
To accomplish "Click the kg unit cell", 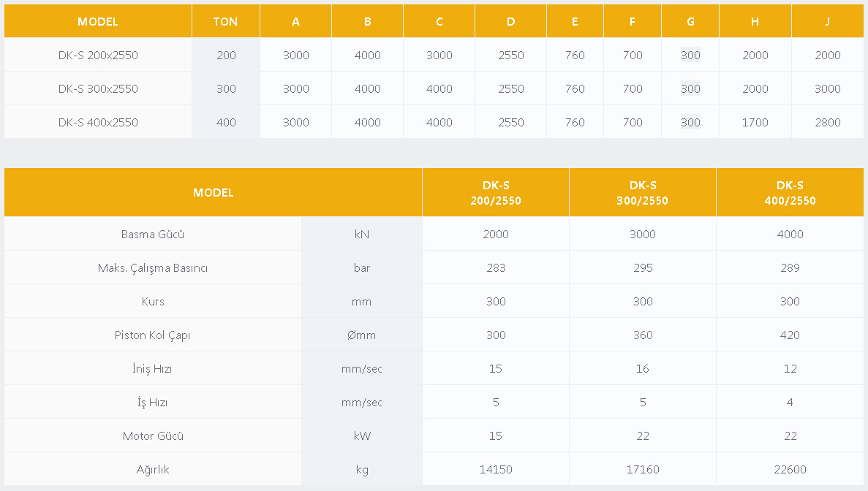I will pyautogui.click(x=362, y=470).
